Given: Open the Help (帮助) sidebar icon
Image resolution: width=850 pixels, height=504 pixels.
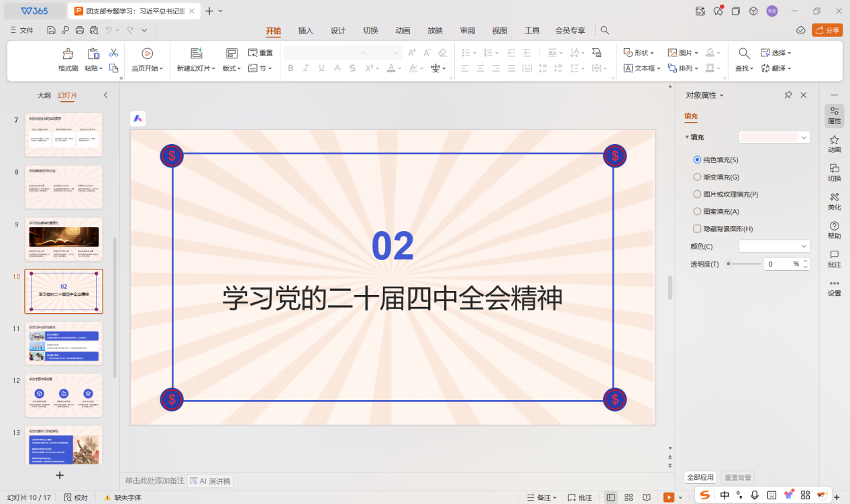Looking at the screenshot, I should 834,230.
